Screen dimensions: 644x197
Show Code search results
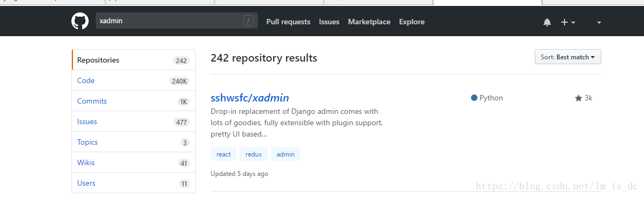click(134, 80)
